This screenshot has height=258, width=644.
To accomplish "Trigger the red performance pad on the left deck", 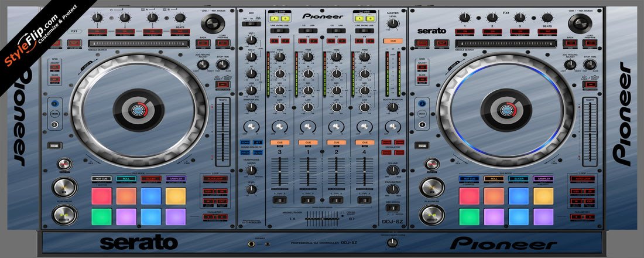I will tap(101, 196).
